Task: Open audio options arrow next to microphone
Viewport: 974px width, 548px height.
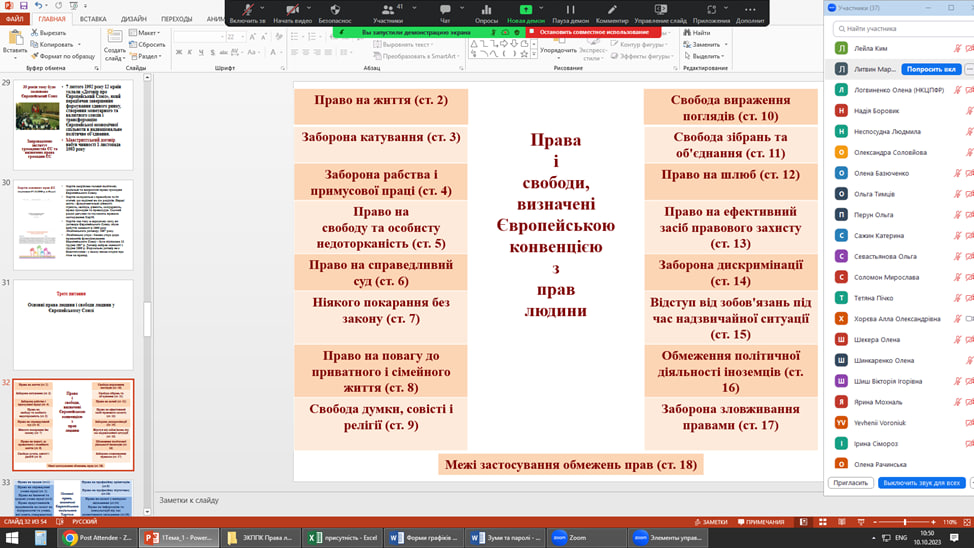Action: [x=262, y=8]
